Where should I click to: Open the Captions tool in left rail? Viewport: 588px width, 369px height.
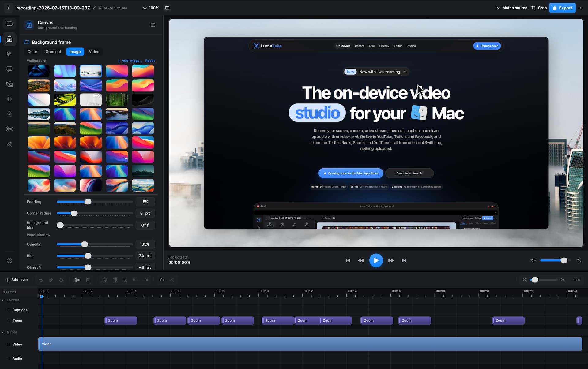(9, 69)
